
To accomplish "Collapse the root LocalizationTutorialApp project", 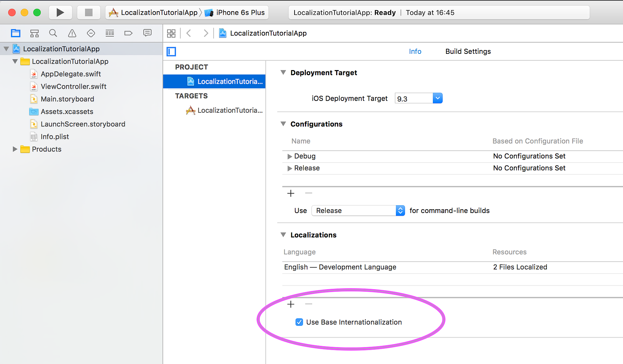I will point(6,49).
